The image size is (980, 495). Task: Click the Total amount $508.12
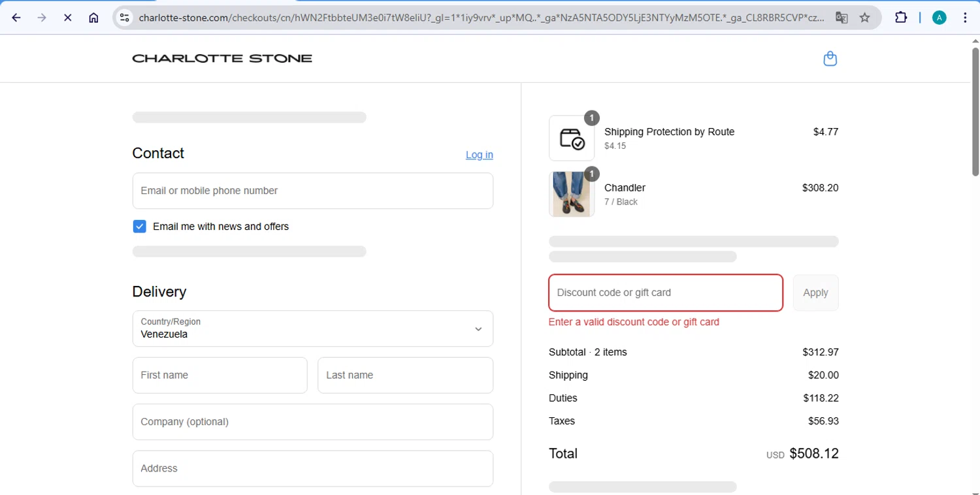tap(814, 453)
